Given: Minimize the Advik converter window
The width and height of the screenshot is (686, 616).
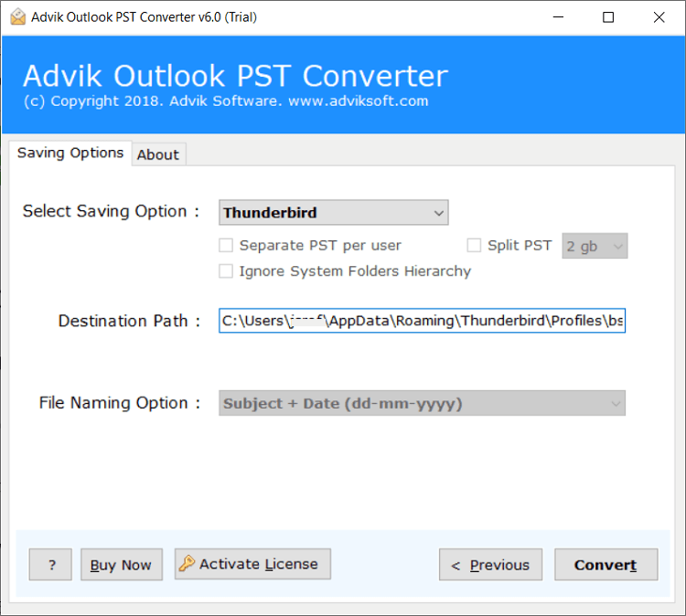Looking at the screenshot, I should pyautogui.click(x=558, y=17).
